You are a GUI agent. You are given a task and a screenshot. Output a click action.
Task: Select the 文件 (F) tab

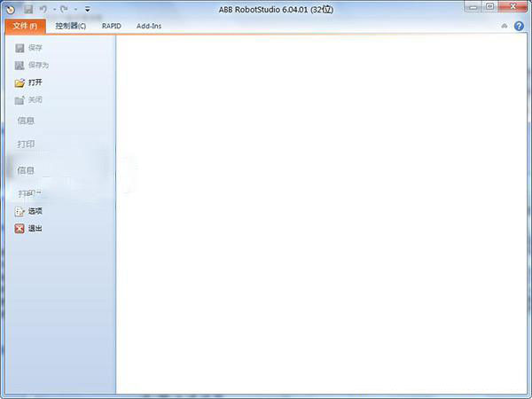26,26
